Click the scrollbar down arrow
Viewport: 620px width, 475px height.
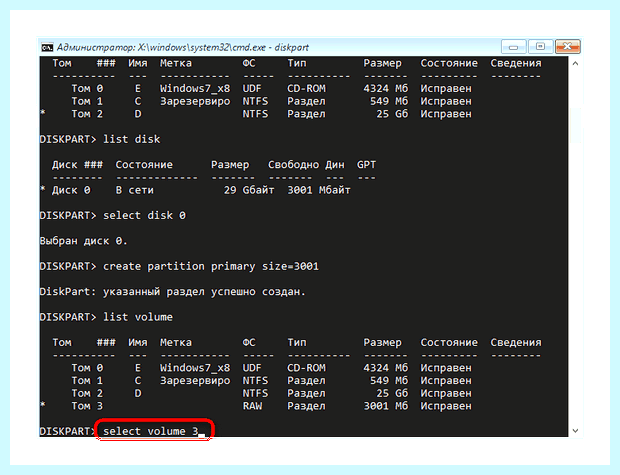click(x=575, y=431)
